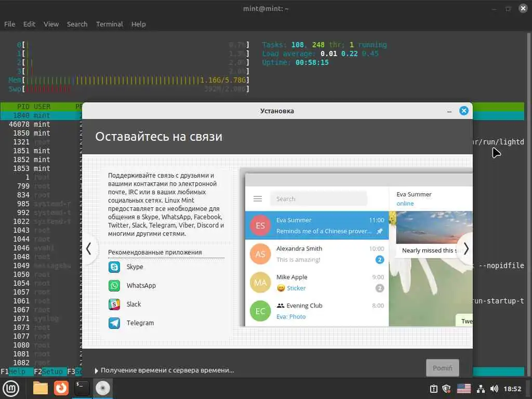Click the 'Оставайтесь на связи' slide title
532x399 pixels.
158,137
